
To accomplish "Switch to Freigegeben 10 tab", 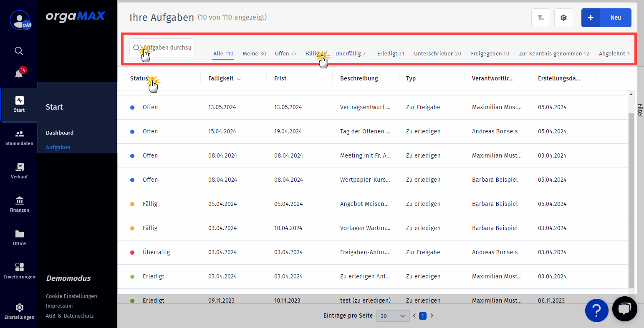I will [490, 54].
